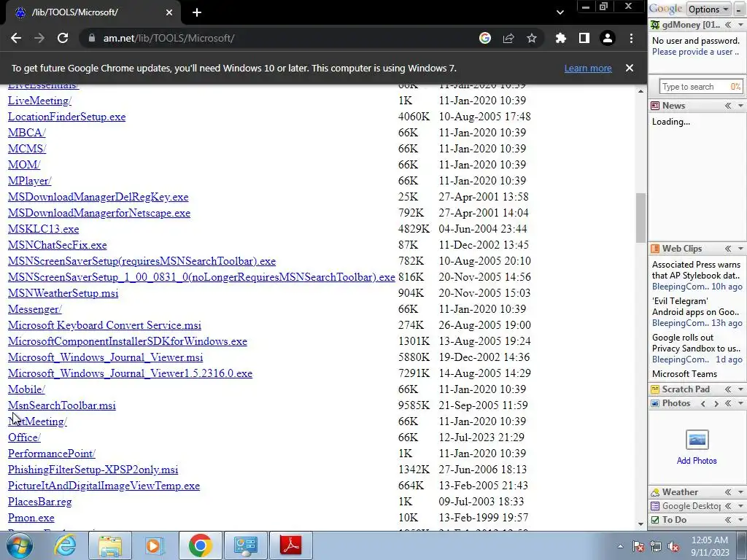Download MSNWeatherSetup.msi
The width and height of the screenshot is (747, 560).
[x=63, y=293]
